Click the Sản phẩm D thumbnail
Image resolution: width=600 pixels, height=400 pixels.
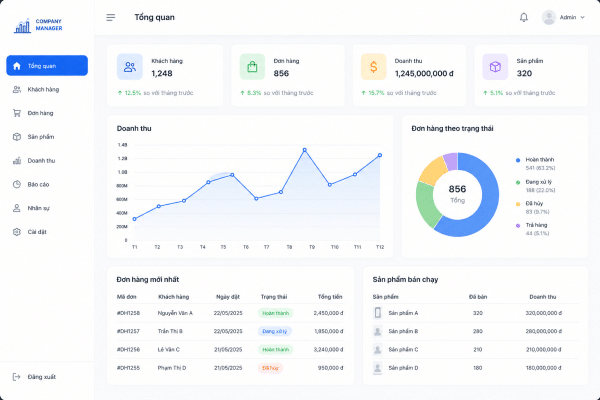tap(378, 368)
